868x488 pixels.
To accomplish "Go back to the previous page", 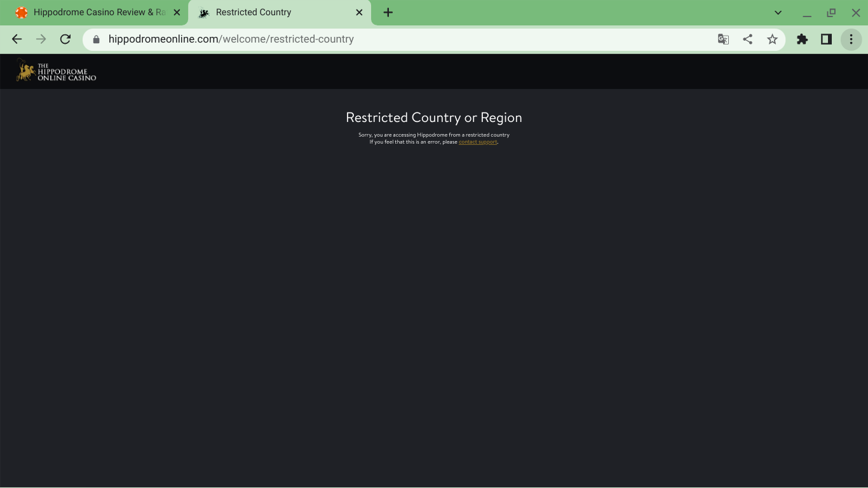I will (x=17, y=39).
